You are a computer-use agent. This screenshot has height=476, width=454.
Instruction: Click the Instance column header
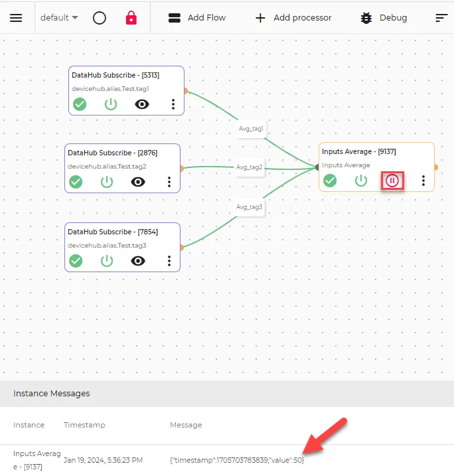(29, 425)
